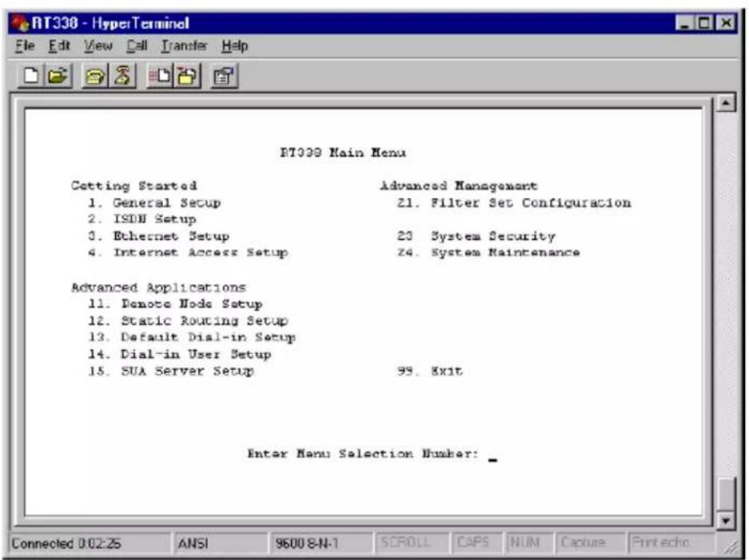Click the '9600 8-N-1' status bar entry
The height and width of the screenshot is (560, 749).
click(x=321, y=543)
